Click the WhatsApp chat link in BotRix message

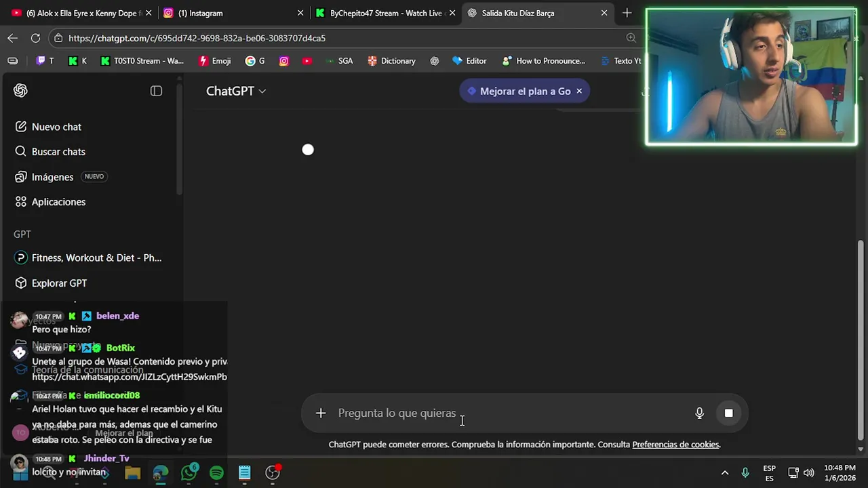130,377
